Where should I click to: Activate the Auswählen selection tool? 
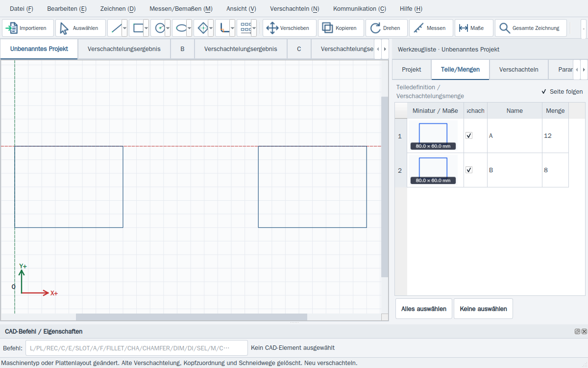point(80,28)
